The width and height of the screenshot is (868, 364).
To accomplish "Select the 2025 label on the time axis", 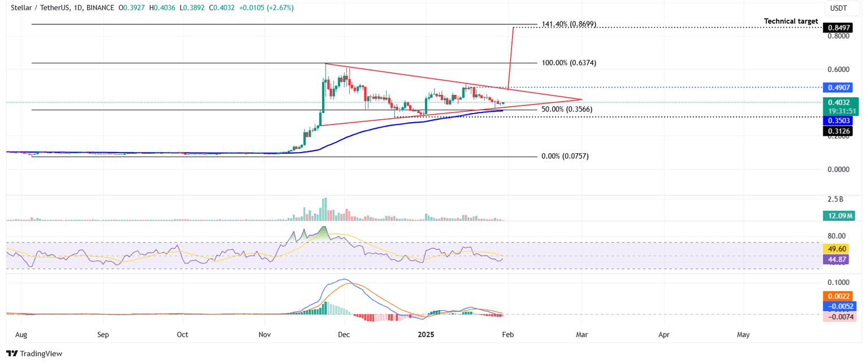I will pyautogui.click(x=426, y=335).
